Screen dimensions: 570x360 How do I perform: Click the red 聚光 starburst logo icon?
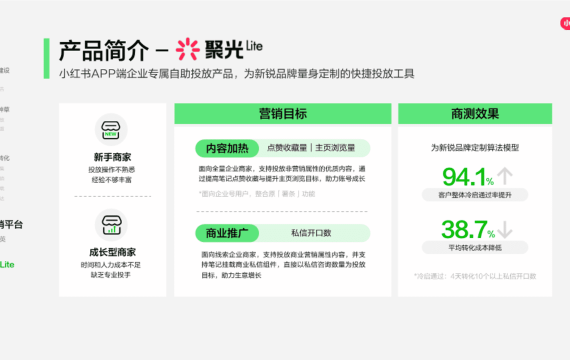tap(188, 49)
